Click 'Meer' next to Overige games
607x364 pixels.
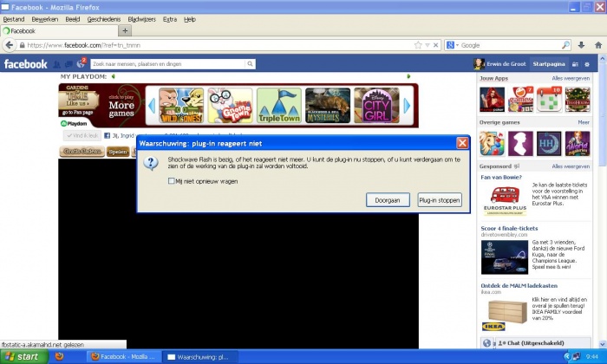[x=584, y=122]
